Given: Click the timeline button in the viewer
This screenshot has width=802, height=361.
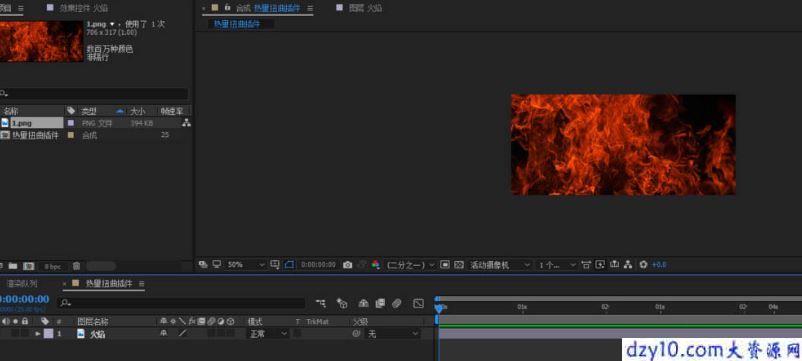Looking at the screenshot, I should coord(615,264).
